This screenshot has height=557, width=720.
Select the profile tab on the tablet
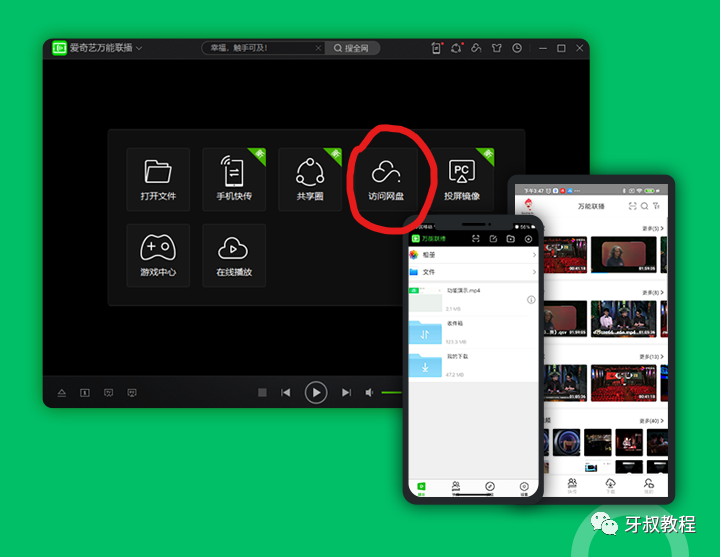coord(648,485)
